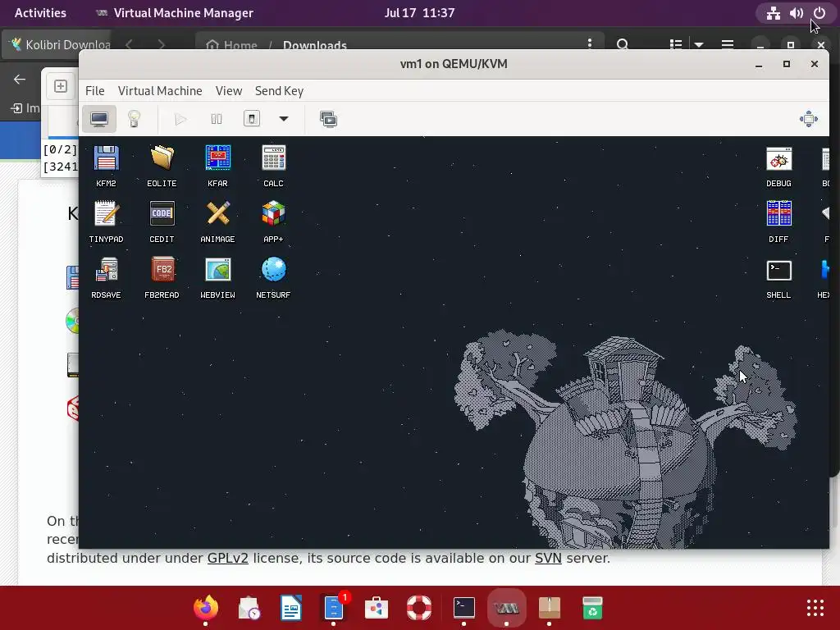
Task: Launch Firefox from the dock
Action: click(206, 608)
